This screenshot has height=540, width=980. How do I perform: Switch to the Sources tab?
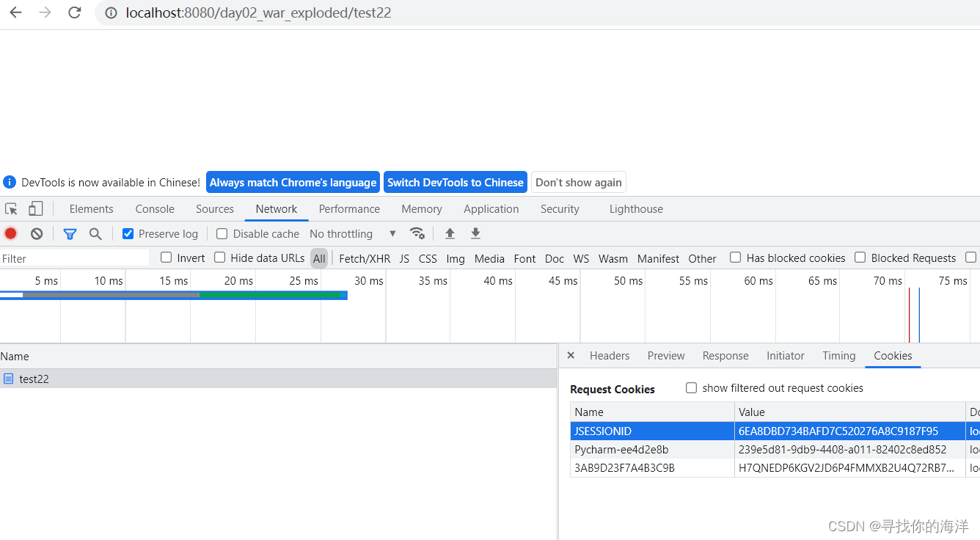coord(215,209)
